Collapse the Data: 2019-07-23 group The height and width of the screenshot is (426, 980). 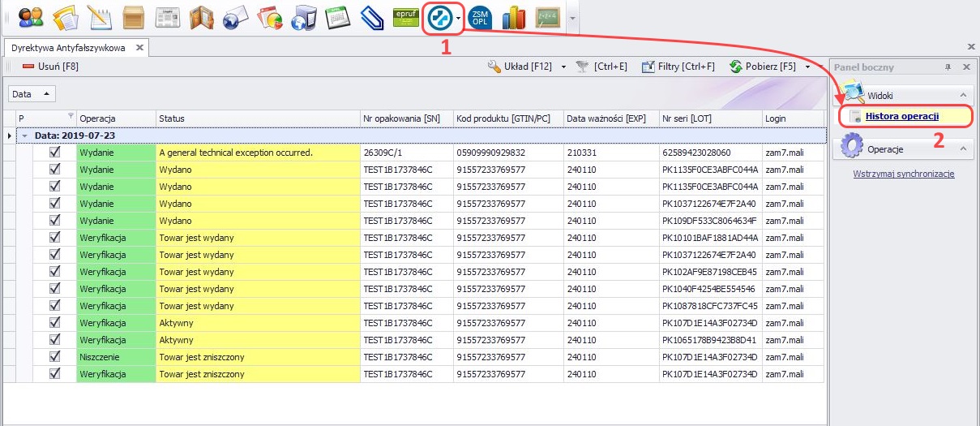25,136
